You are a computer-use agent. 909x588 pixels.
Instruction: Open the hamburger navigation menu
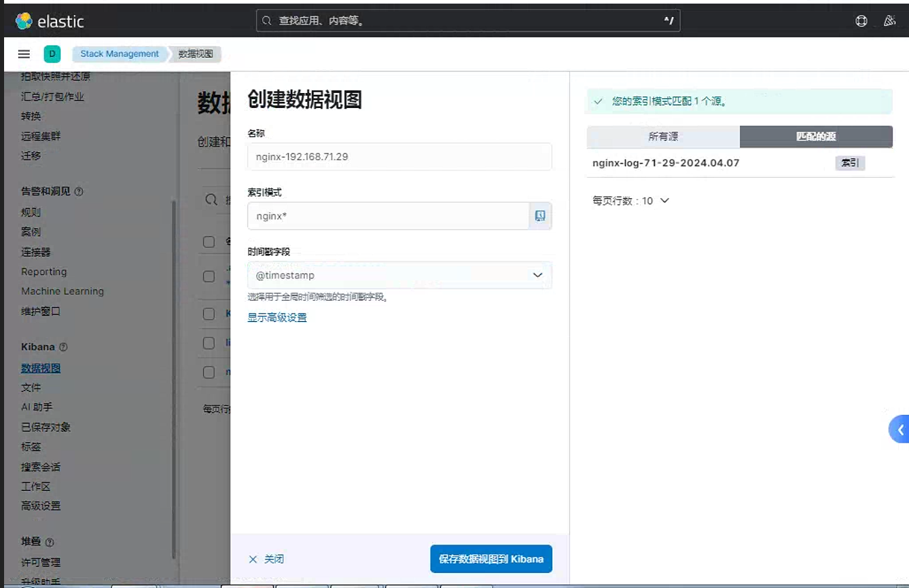point(24,54)
